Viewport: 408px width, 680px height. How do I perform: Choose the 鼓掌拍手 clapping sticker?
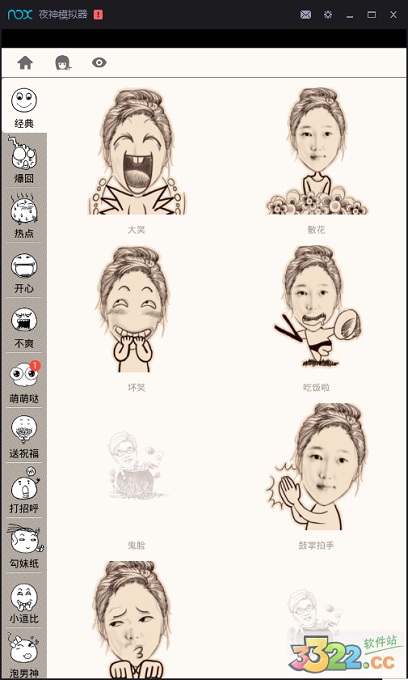coord(317,467)
